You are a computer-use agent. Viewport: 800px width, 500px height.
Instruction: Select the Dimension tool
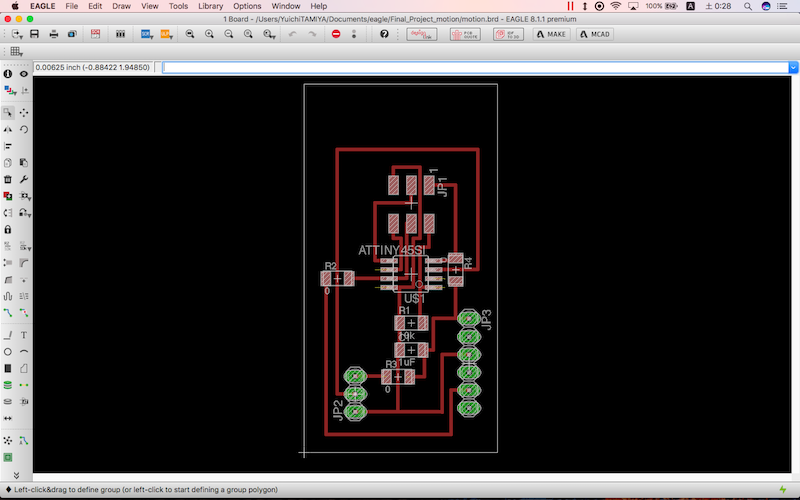(x=8, y=418)
